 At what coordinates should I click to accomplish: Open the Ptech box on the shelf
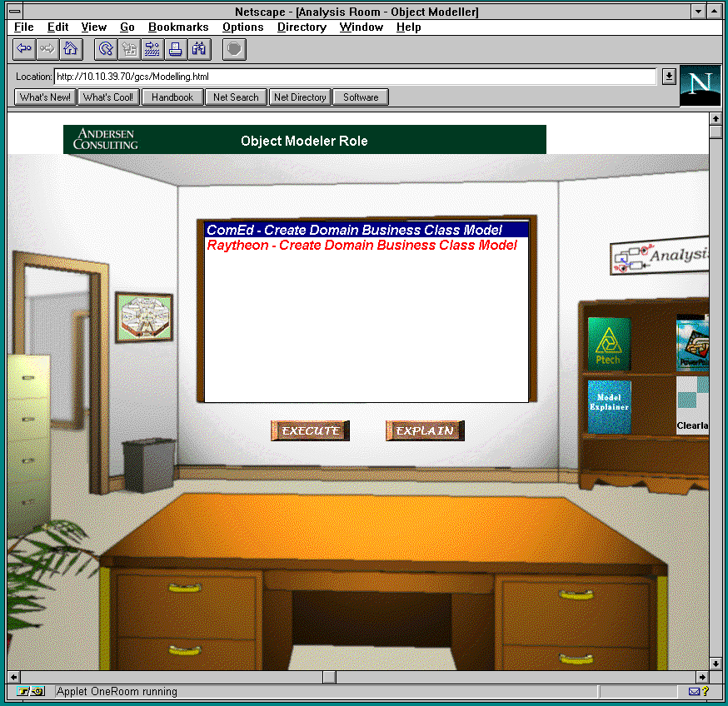click(609, 343)
